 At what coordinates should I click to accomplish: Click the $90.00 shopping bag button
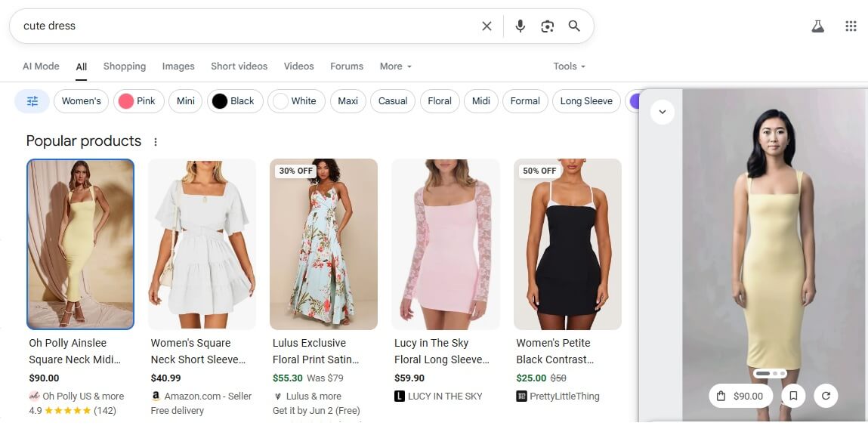(x=740, y=396)
